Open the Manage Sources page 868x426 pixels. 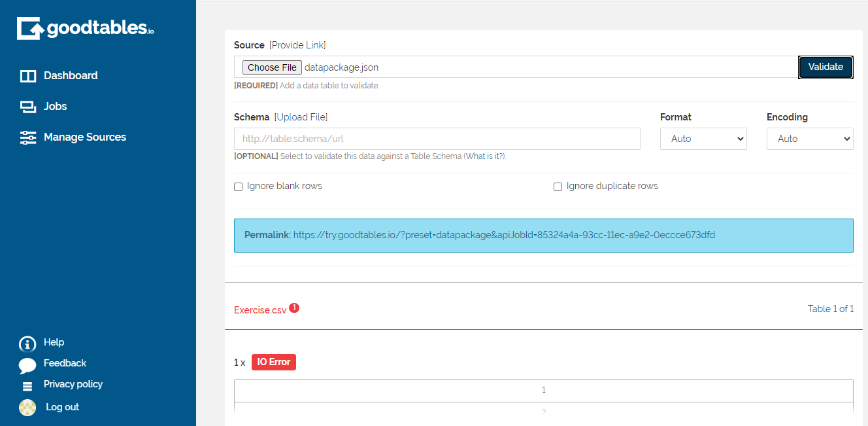(85, 137)
